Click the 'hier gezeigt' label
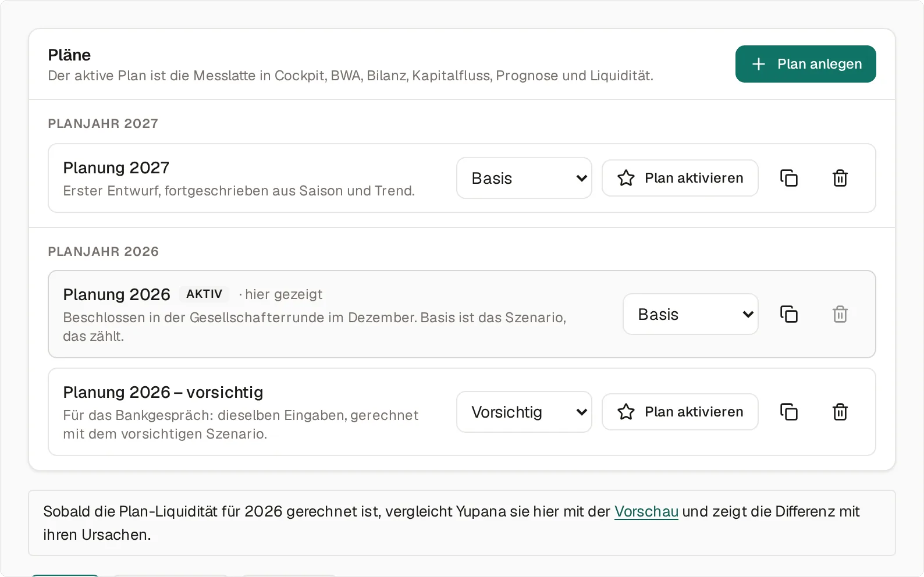 283,294
